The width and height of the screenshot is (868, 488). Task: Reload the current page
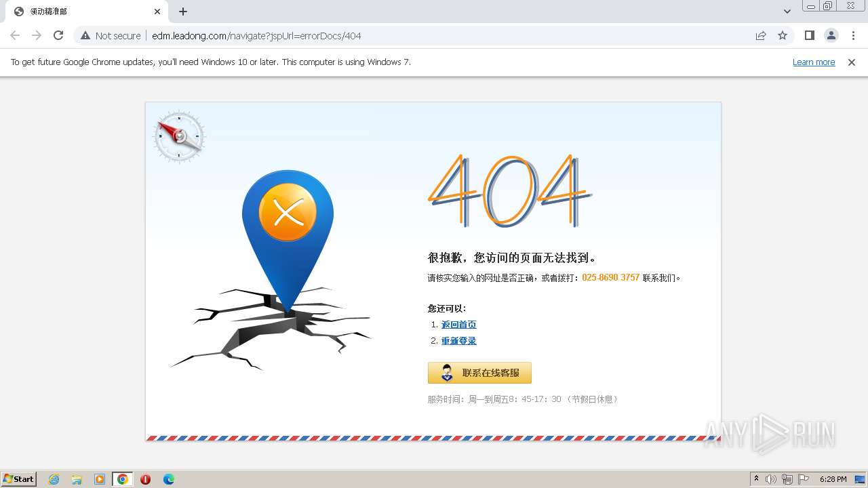(58, 35)
